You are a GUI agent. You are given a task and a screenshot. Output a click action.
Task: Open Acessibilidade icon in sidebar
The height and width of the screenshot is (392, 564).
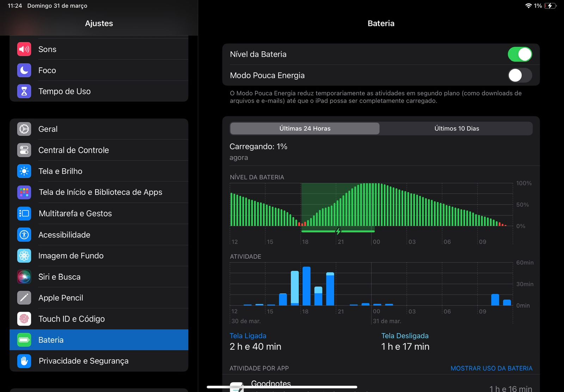click(24, 235)
